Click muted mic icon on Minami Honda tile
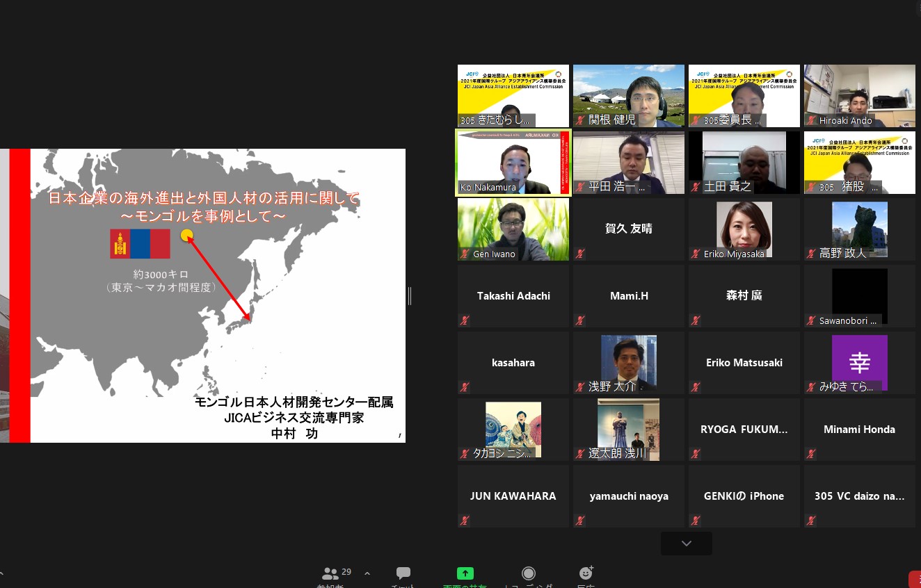This screenshot has width=921, height=588. [810, 454]
